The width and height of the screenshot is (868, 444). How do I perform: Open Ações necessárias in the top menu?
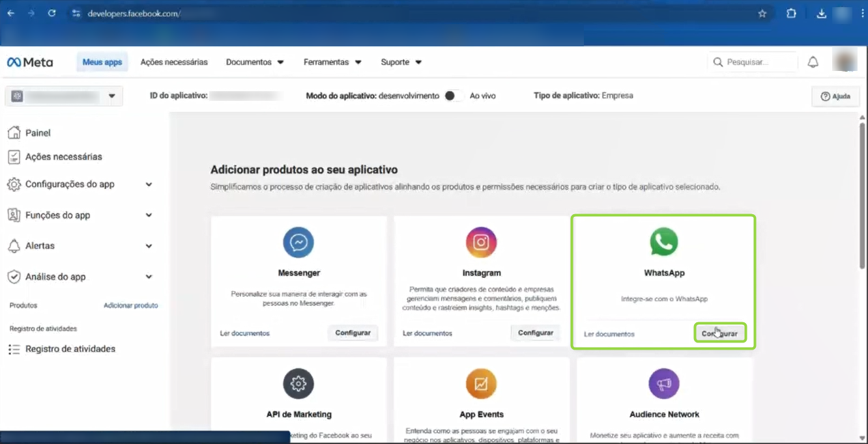[174, 62]
